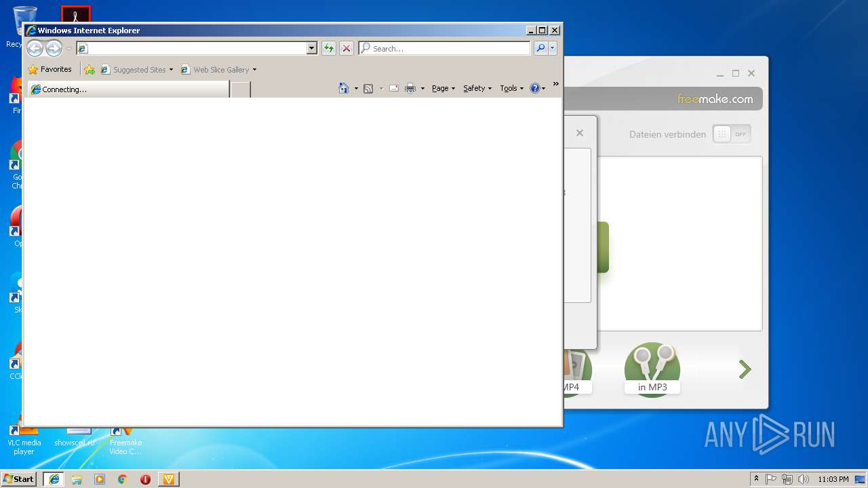Expand Web Slice Gallery dropdown arrow
This screenshot has height=488, width=868.
pos(254,69)
